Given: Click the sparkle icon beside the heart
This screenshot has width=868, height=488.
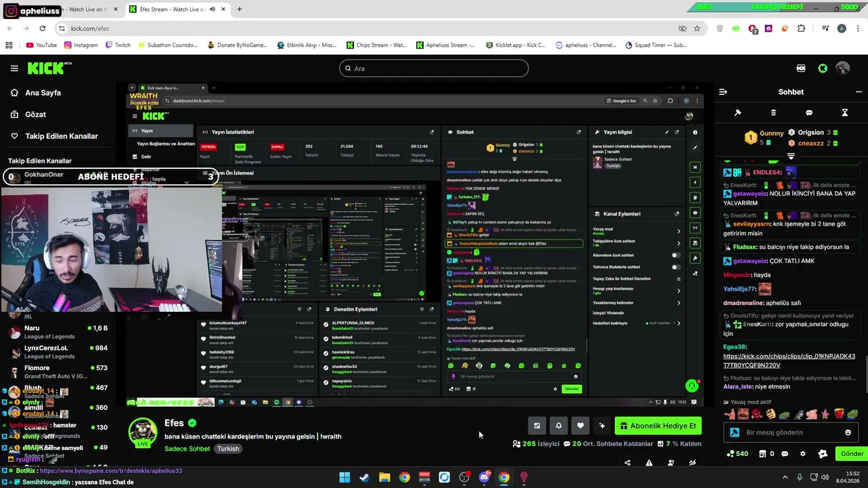Looking at the screenshot, I should [x=601, y=426].
